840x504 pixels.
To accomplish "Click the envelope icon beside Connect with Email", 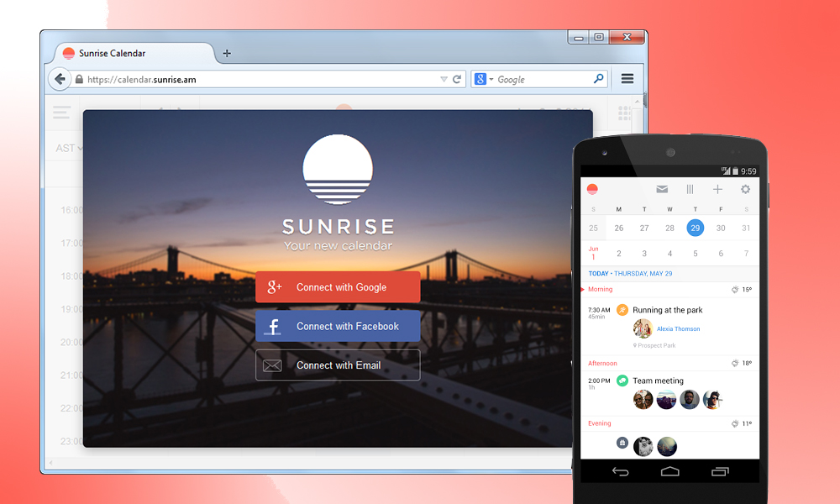I will [272, 366].
